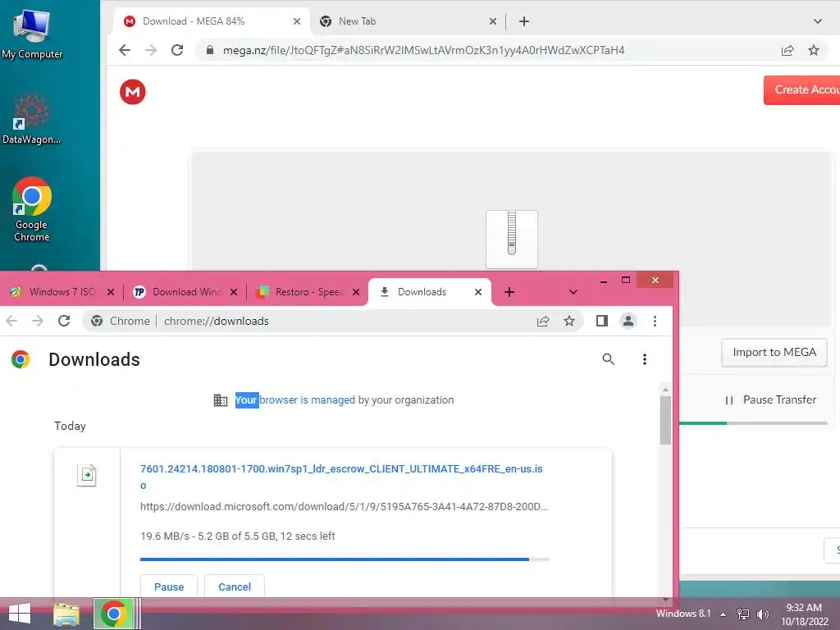Viewport: 840px width, 630px height.
Task: Open share icon in MEGA address bar
Action: pyautogui.click(x=787, y=50)
